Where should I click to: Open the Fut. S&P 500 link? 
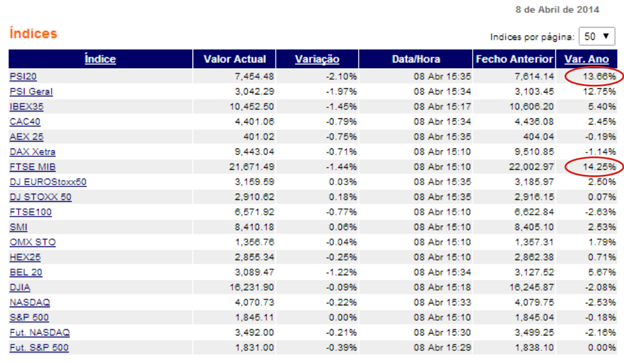pos(39,348)
